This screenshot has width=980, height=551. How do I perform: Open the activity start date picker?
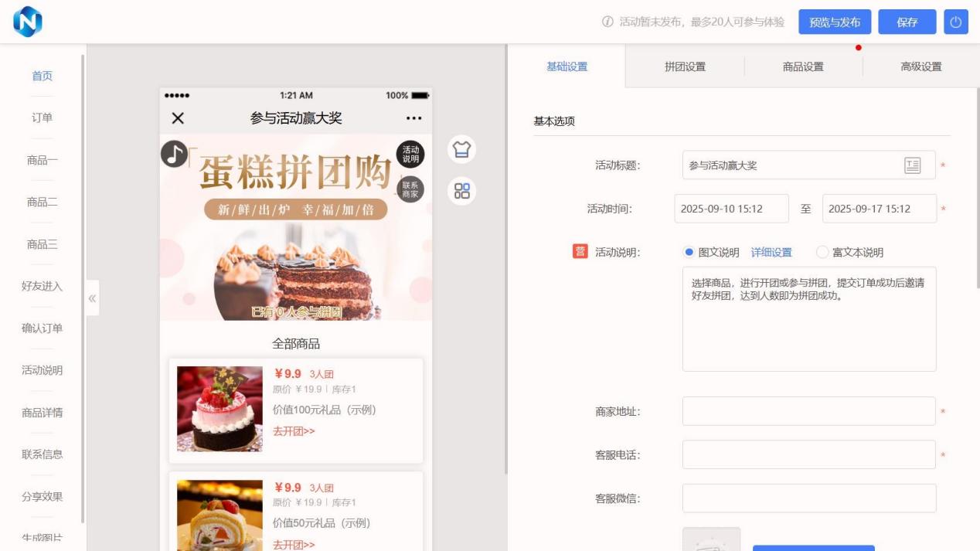[731, 209]
